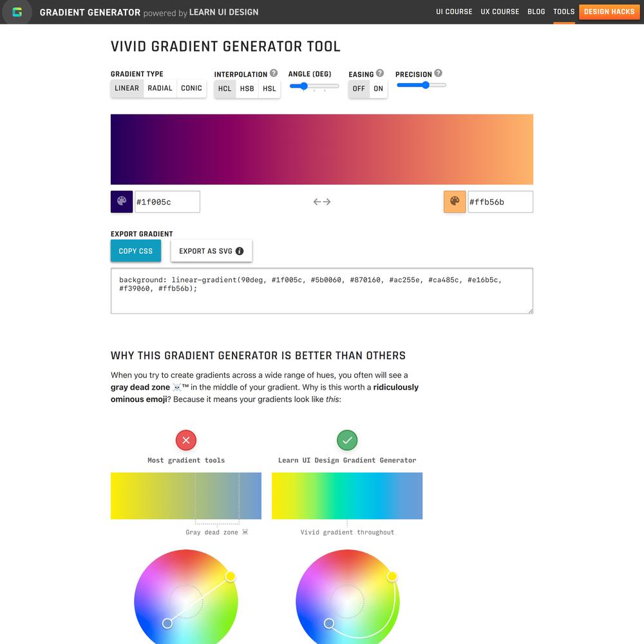Screen dimensions: 644x644
Task: Click the Learn UI Design Gradient Generator label
Action: (x=347, y=460)
